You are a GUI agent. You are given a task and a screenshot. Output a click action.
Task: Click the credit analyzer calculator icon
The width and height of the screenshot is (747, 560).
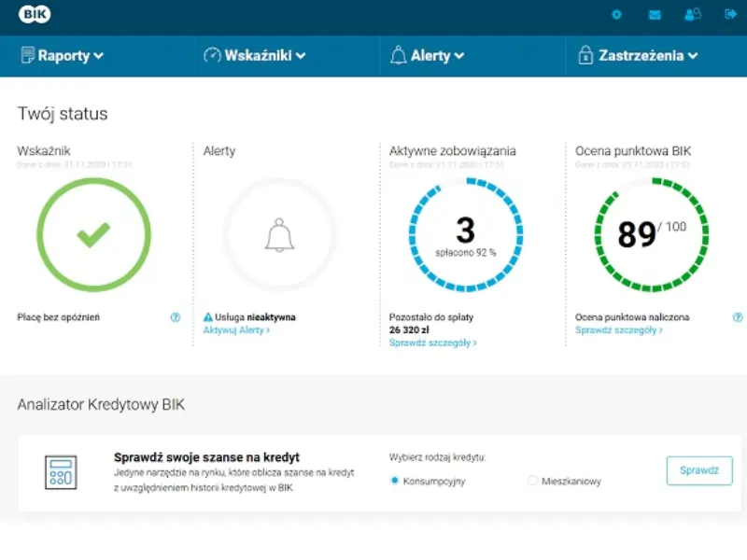click(61, 472)
